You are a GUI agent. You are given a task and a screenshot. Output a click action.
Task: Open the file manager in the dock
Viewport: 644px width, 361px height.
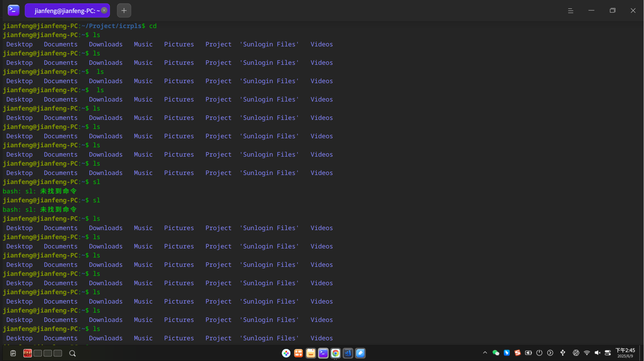coord(311,353)
